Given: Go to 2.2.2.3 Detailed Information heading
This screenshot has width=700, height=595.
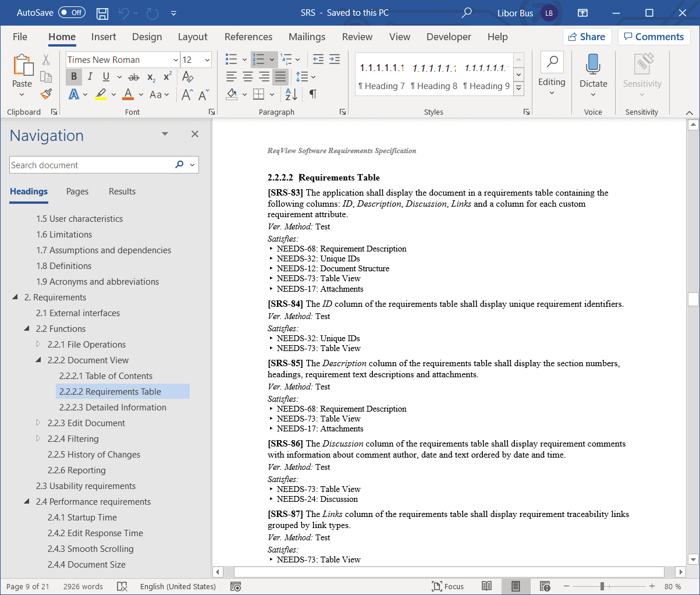Looking at the screenshot, I should pyautogui.click(x=113, y=408).
